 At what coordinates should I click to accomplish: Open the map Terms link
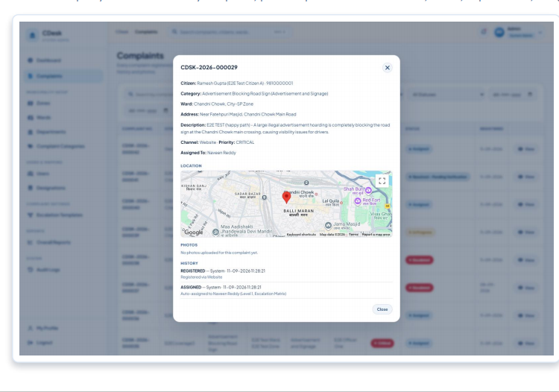(x=353, y=235)
